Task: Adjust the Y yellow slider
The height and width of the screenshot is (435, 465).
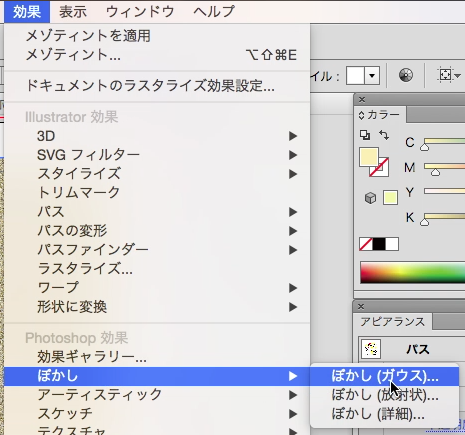Action: pyautogui.click(x=444, y=191)
